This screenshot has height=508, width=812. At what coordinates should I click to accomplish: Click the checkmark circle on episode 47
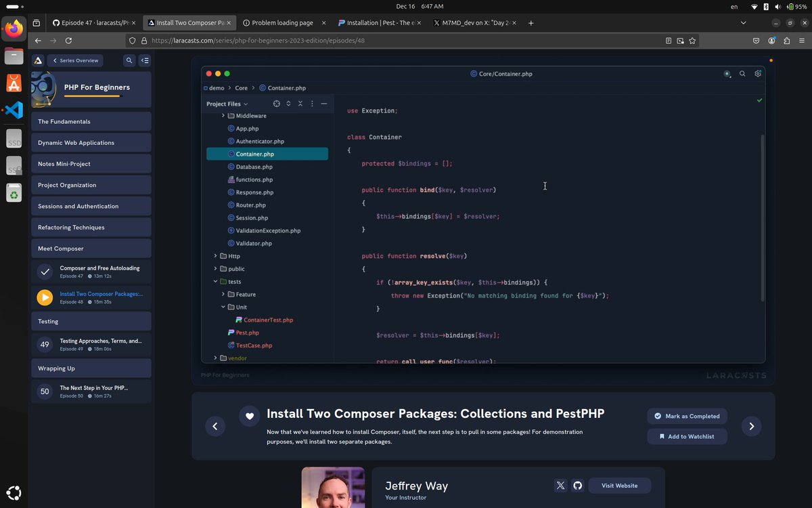[x=45, y=272]
